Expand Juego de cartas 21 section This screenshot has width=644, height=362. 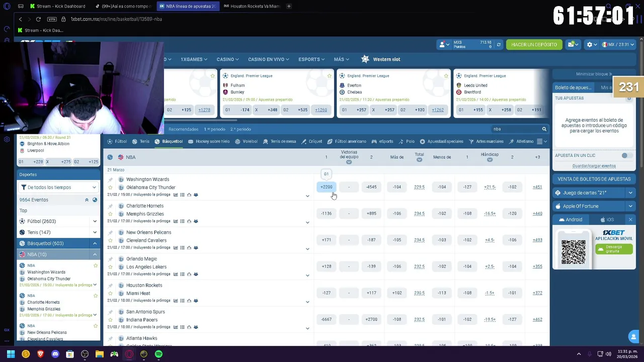pyautogui.click(x=630, y=193)
